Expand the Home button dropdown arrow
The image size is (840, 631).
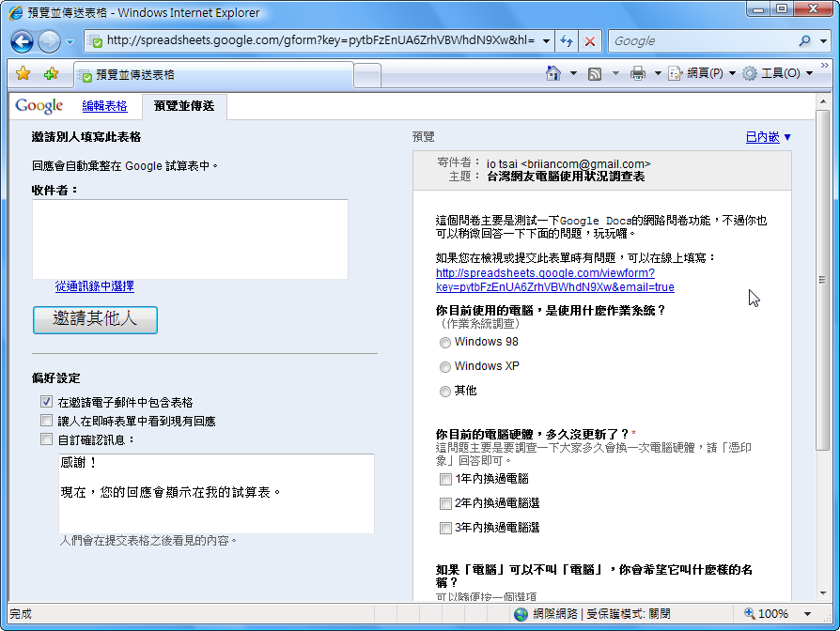pyautogui.click(x=573, y=73)
